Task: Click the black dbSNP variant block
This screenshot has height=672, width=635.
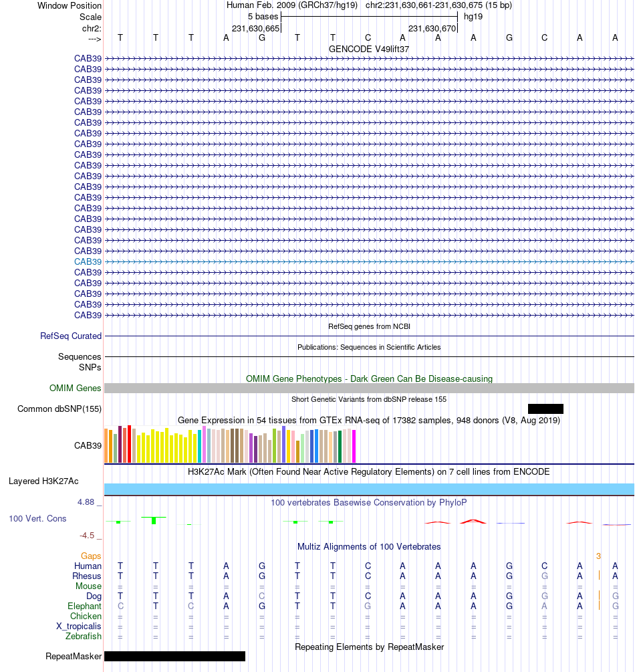Action: point(545,409)
